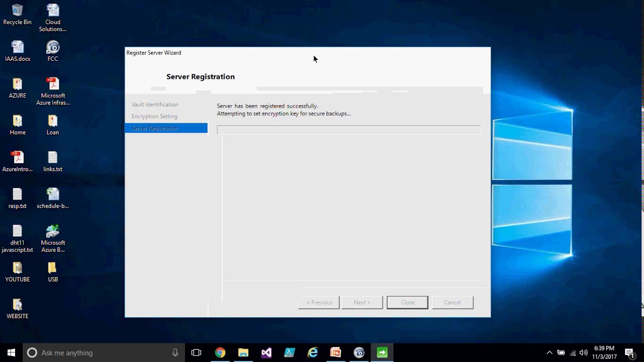Select the FCC desktop shortcut
This screenshot has height=362, width=644.
point(53,51)
